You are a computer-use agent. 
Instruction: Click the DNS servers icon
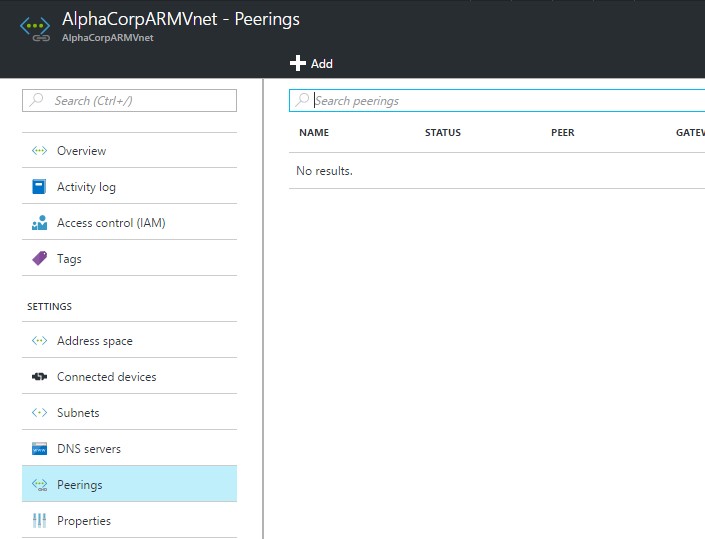(40, 449)
